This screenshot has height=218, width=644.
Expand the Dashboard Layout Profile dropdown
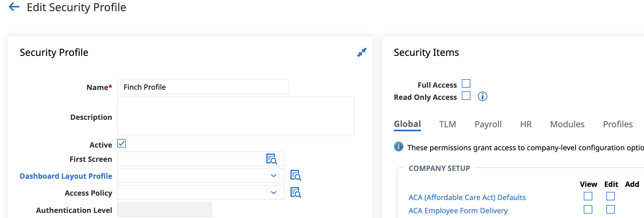201,176
